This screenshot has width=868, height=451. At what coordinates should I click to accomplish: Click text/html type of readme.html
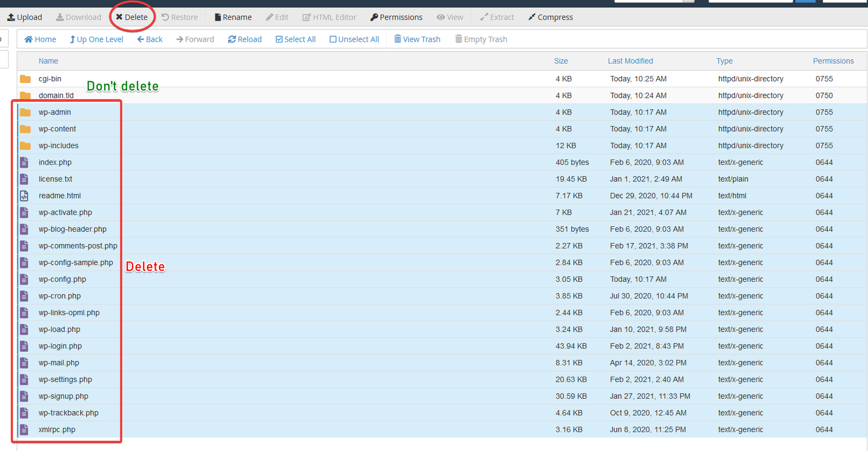point(732,196)
